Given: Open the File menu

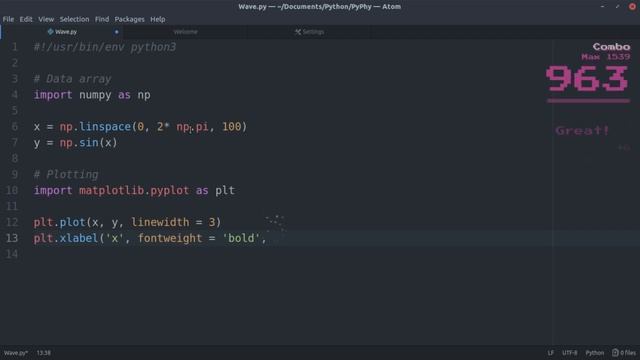Looking at the screenshot, I should (8, 19).
